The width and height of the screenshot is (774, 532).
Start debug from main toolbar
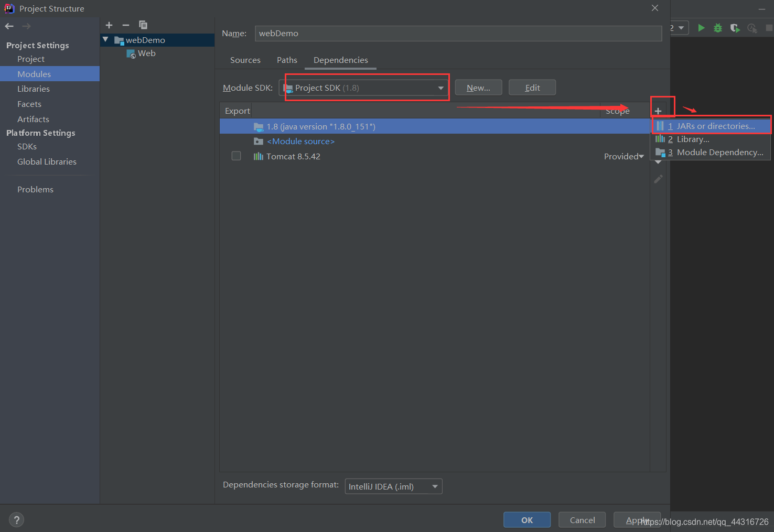[718, 28]
